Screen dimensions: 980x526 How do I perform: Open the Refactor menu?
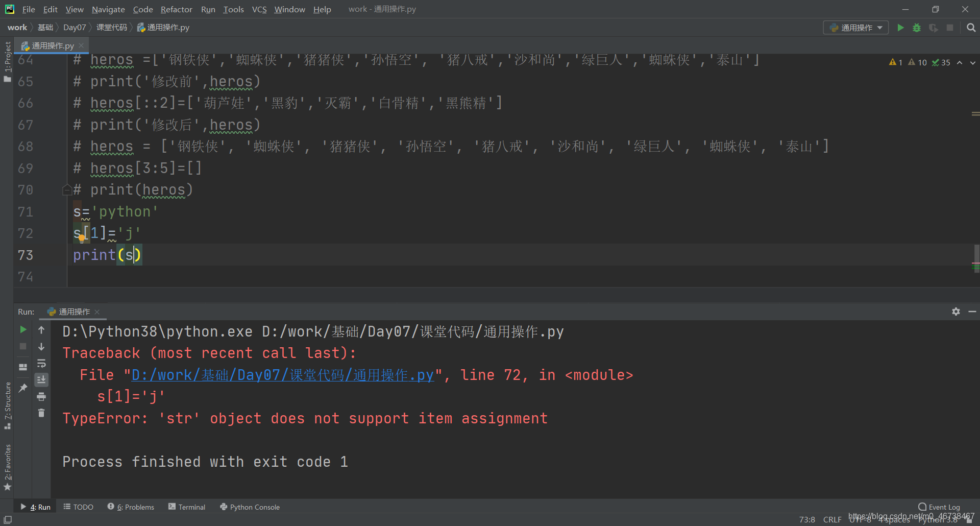click(x=176, y=9)
